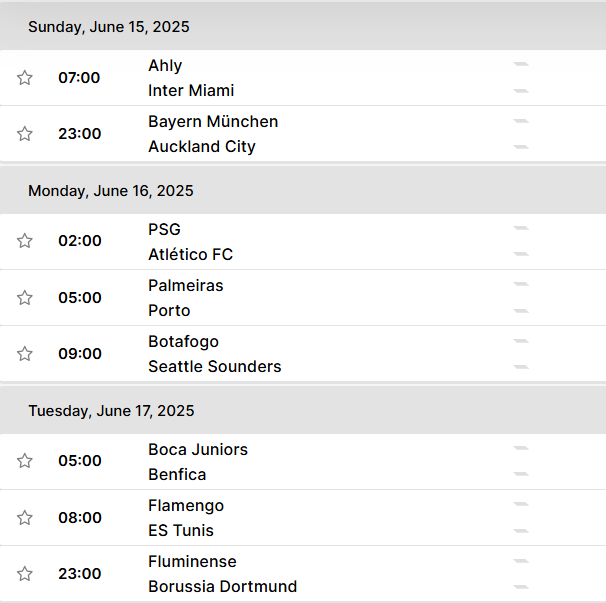The height and width of the screenshot is (603, 606).
Task: Toggle star on Fluminense vs Borussia Dortmund
Action: 25,574
